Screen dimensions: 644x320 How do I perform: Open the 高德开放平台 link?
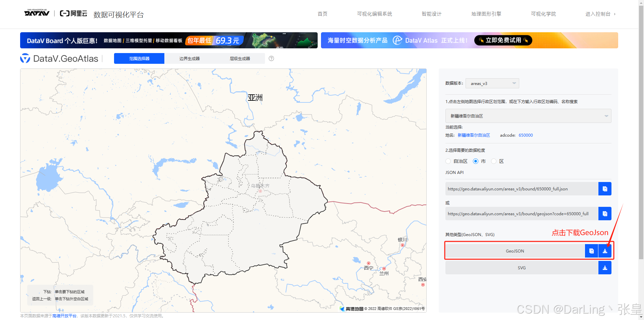[64, 316]
